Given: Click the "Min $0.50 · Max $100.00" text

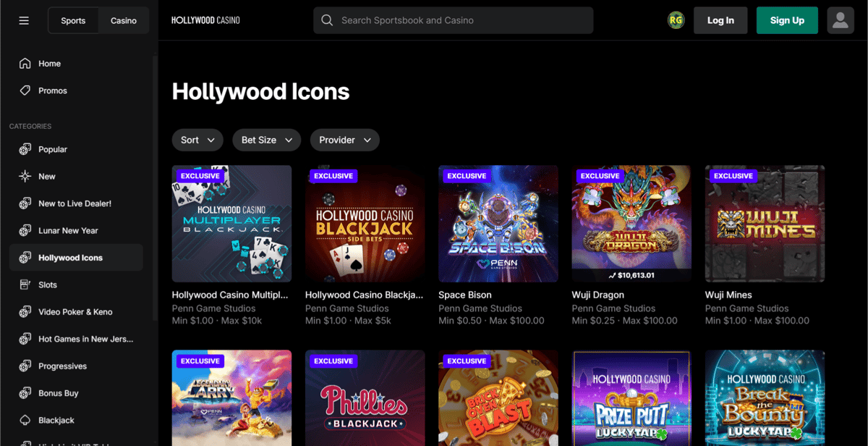Looking at the screenshot, I should [x=491, y=321].
